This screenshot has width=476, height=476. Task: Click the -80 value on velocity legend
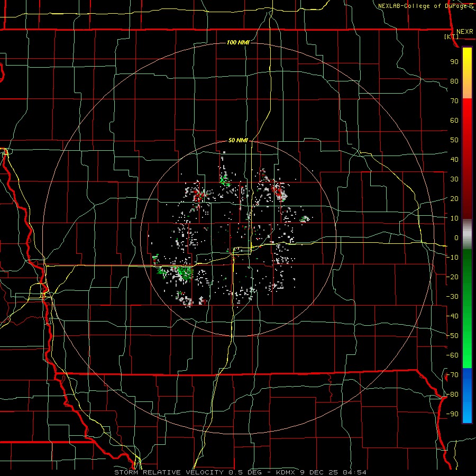pyautogui.click(x=452, y=395)
